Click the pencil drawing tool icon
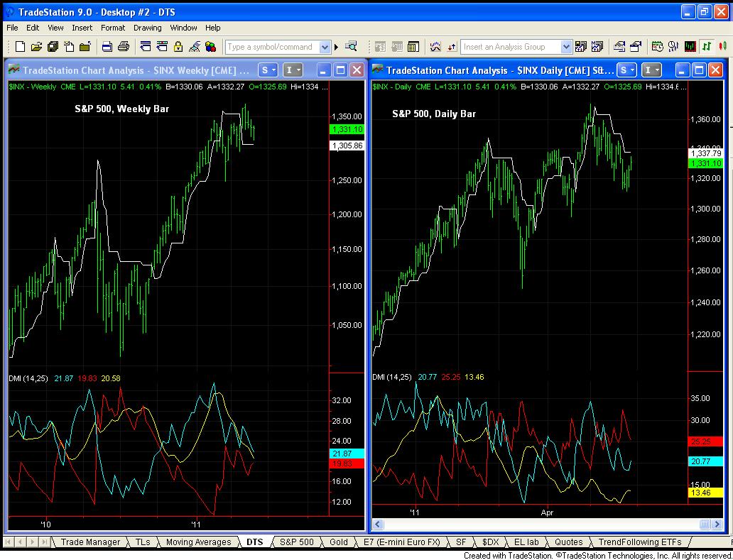Screen dimensions: 733x560 [x=195, y=46]
